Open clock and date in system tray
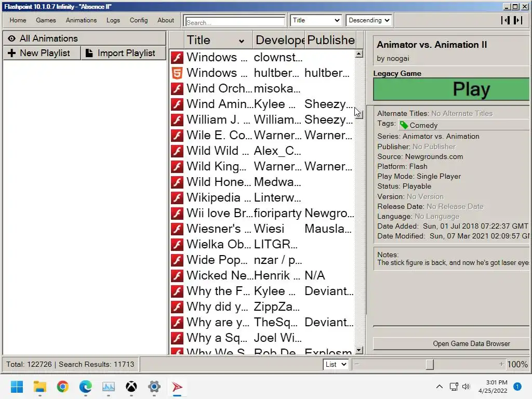The width and height of the screenshot is (532, 399). [493, 387]
